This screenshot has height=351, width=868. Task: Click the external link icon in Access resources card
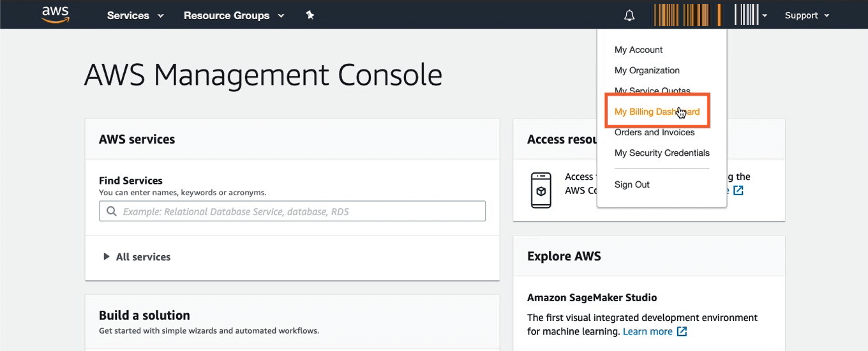click(x=738, y=190)
